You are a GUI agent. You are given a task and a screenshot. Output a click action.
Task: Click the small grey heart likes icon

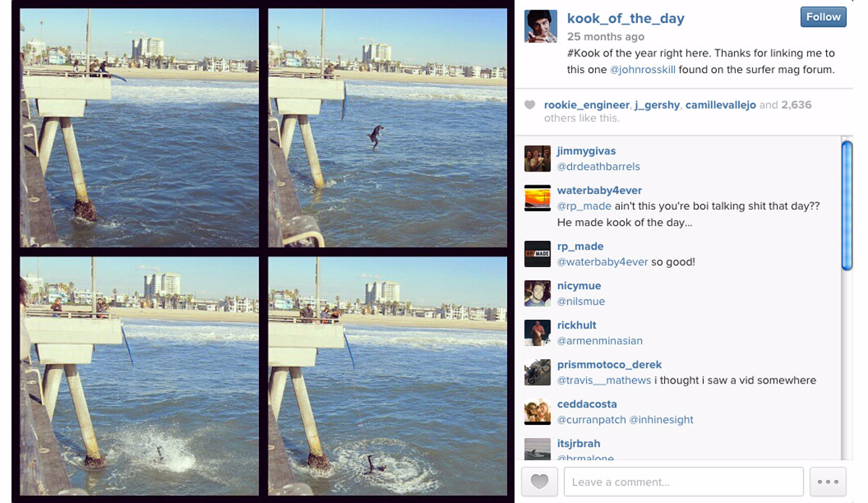pyautogui.click(x=529, y=105)
